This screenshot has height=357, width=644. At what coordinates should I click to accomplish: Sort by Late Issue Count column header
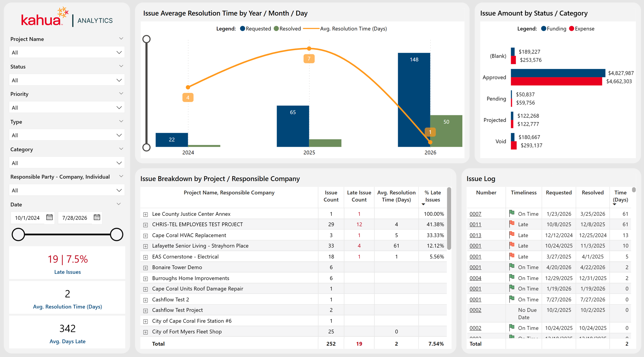pyautogui.click(x=359, y=196)
